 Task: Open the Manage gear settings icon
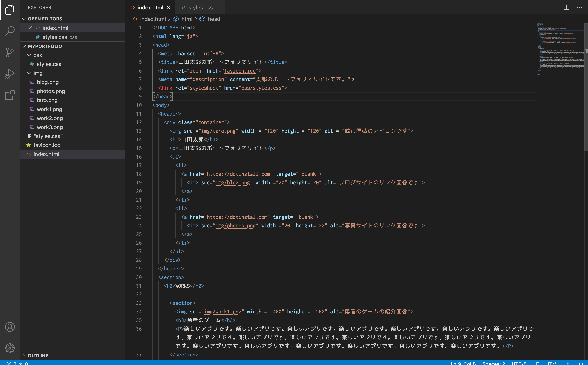pos(10,348)
